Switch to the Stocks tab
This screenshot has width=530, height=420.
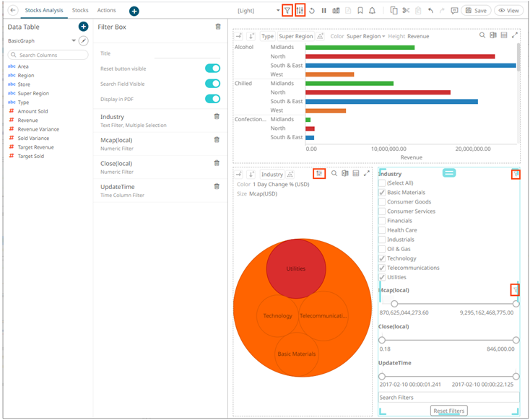[80, 11]
